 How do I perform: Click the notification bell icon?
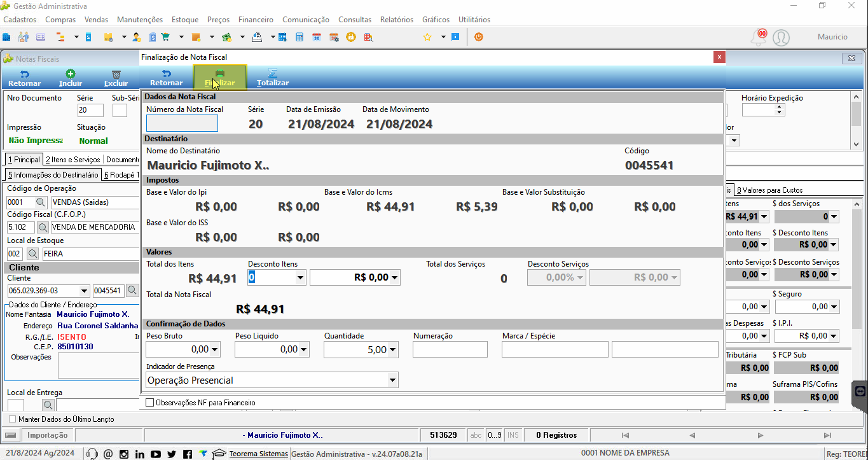[758, 38]
